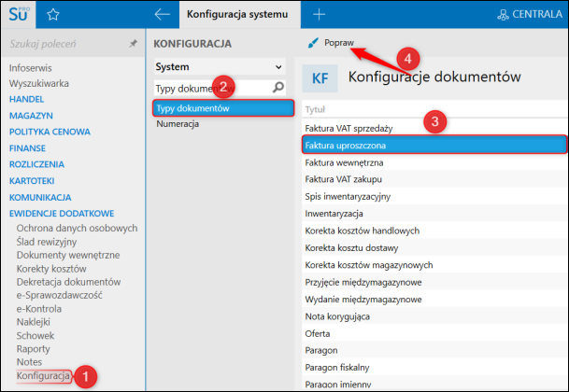Select Numeracja in configuration list
The image size is (569, 392).
coord(178,124)
